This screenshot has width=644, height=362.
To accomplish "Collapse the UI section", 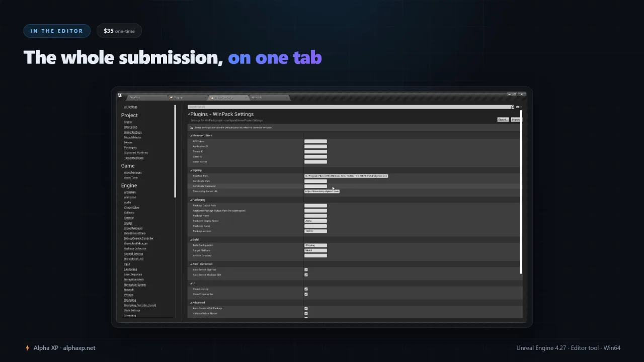I will point(191,284).
